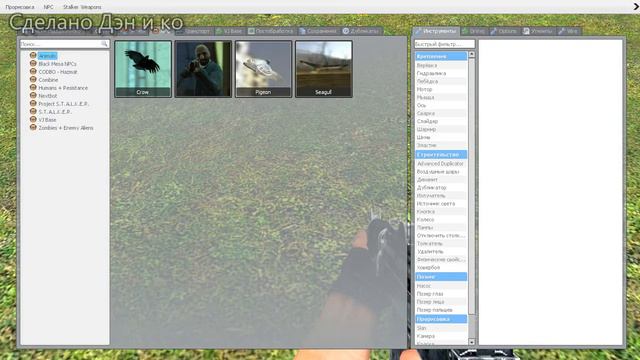Screen dimensions: 640x360
Task: Select the Лебёдка tool
Action: (441, 82)
